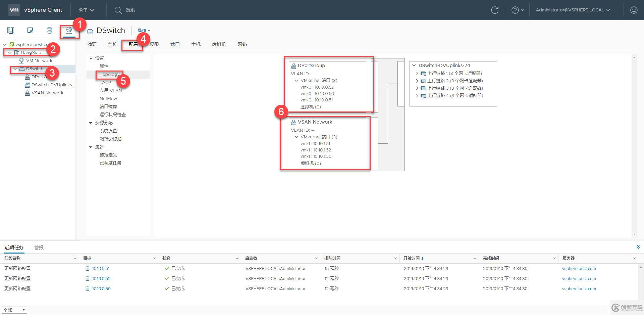Open the 警报 tab in bottom panel
The height and width of the screenshot is (315, 644).
(x=39, y=248)
